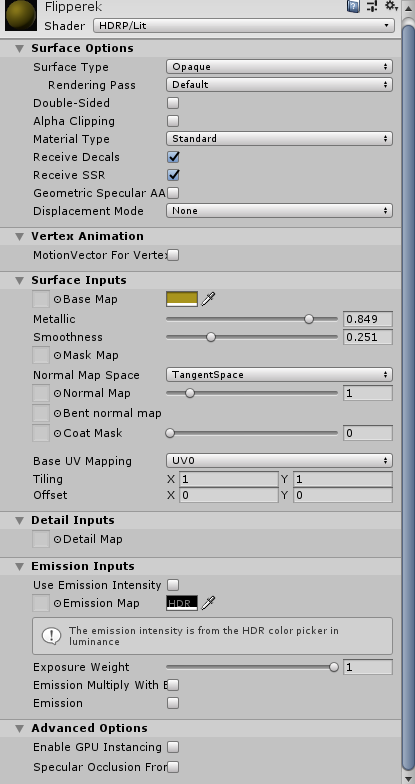The image size is (415, 784).
Task: Enable MotionVector For Vertex Animation checkbox
Action: (173, 255)
